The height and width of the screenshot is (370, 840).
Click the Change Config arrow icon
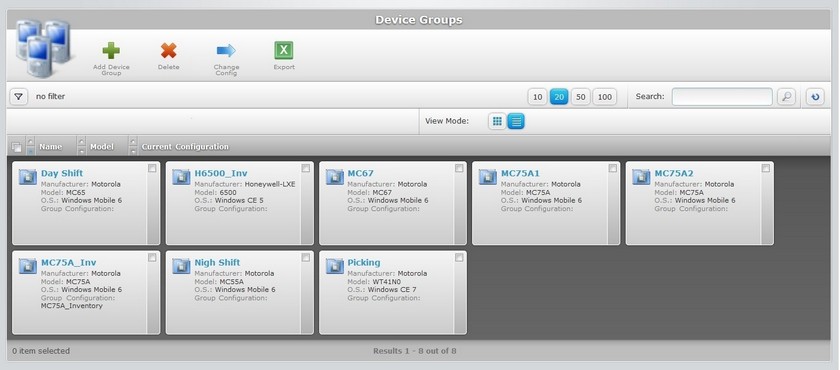point(226,50)
